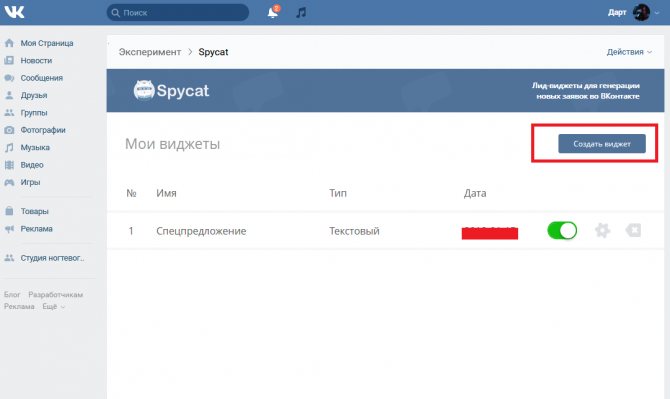
Task: Toggle the Спецпредложение widget switch
Action: 562,230
